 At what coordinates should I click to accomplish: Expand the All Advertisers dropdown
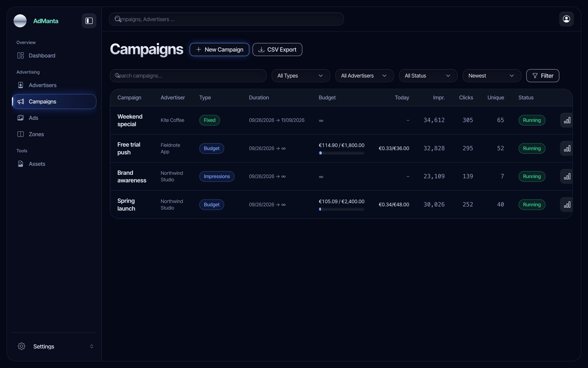[x=364, y=76]
